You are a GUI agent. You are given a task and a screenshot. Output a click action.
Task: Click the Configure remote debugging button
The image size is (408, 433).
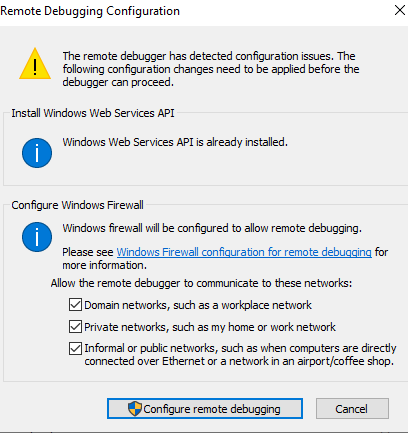pyautogui.click(x=205, y=408)
